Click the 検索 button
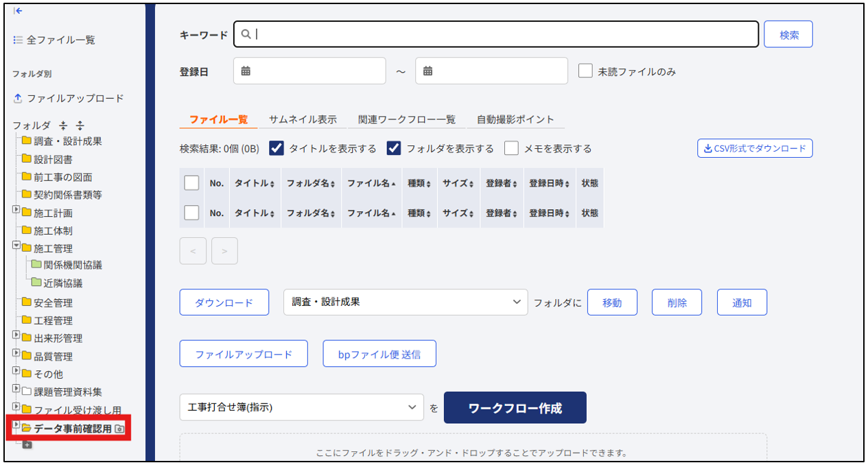The height and width of the screenshot is (465, 868). (x=789, y=34)
